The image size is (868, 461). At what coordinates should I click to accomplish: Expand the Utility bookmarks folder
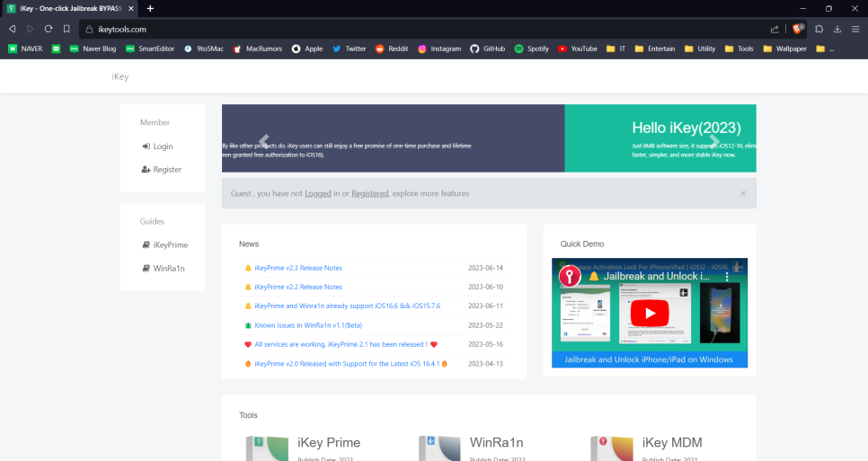coord(700,49)
